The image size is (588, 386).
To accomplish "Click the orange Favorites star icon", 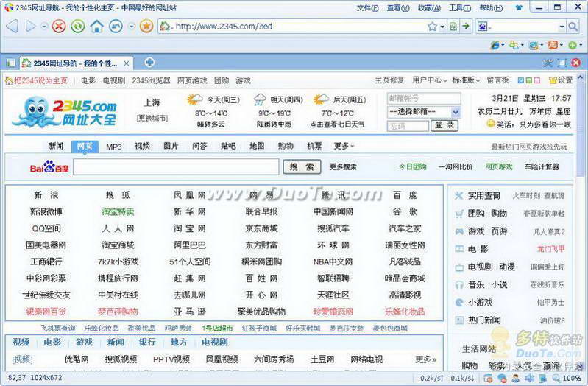I will pos(146,27).
